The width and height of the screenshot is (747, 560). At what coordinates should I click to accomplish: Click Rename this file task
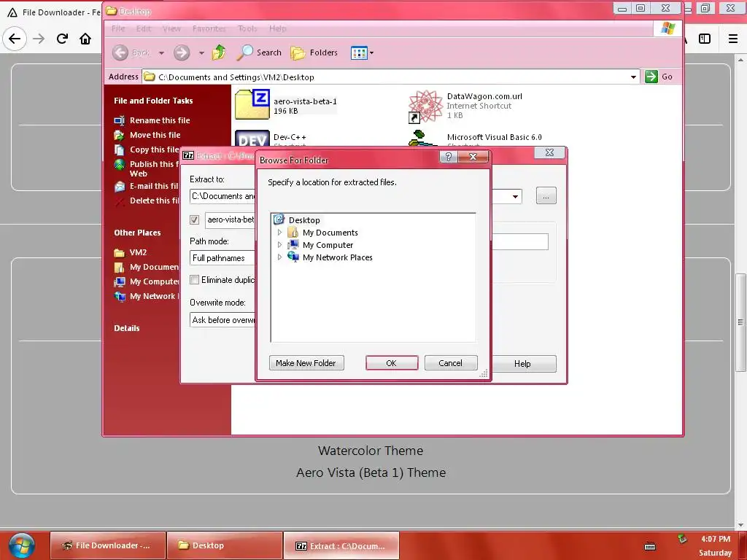click(160, 120)
